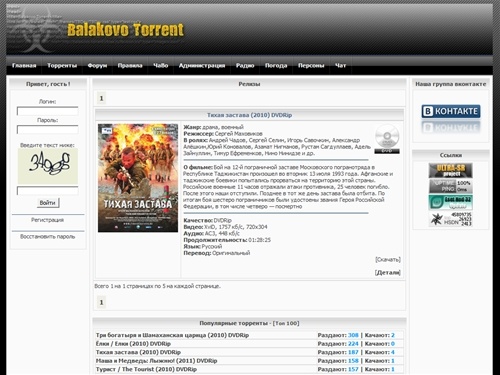Select page 1 above the release
This screenshot has width=500, height=375.
[x=101, y=98]
